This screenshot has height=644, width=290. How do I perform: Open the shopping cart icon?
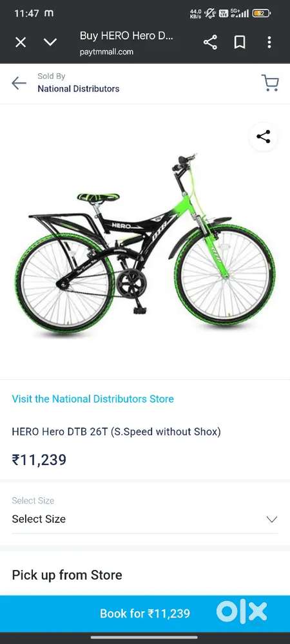tap(270, 82)
